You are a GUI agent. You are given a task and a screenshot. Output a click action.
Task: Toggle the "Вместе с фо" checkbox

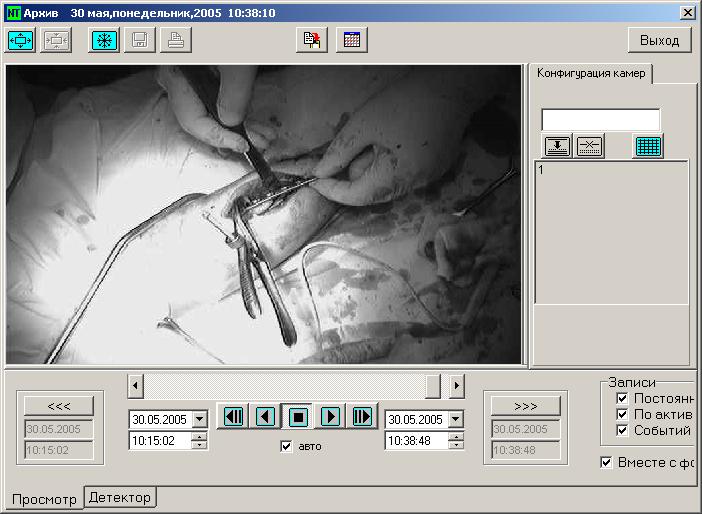coord(606,462)
